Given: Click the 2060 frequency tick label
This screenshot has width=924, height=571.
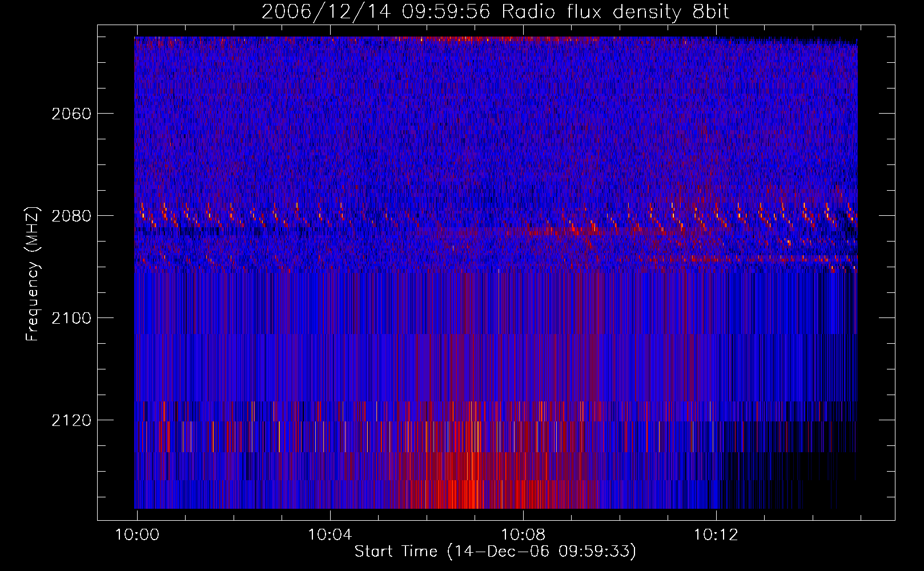Looking at the screenshot, I should click(71, 114).
